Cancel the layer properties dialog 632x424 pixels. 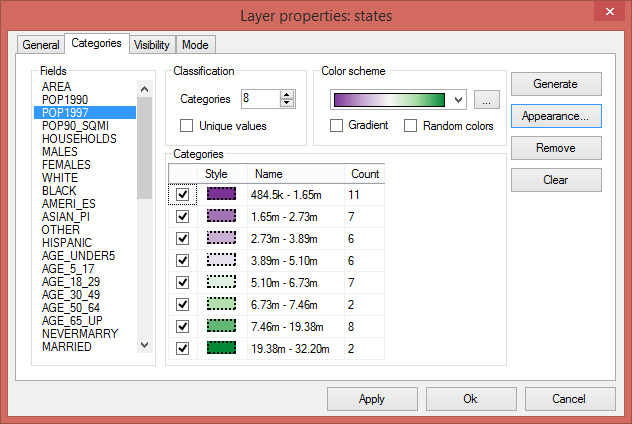570,399
